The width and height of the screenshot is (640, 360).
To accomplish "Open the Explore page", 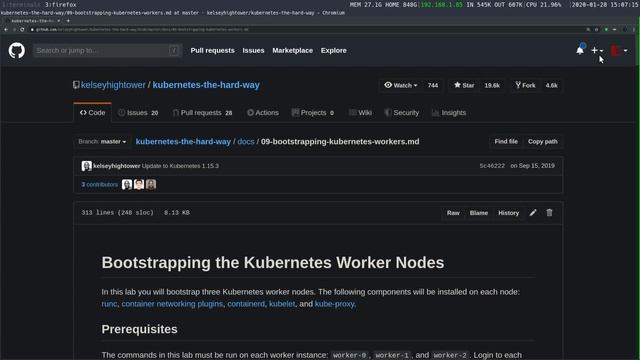I will pos(333,51).
